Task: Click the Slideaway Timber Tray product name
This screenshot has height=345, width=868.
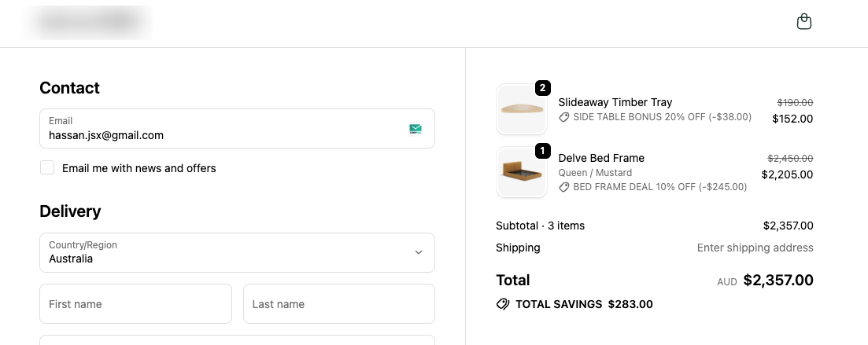Action: click(615, 102)
